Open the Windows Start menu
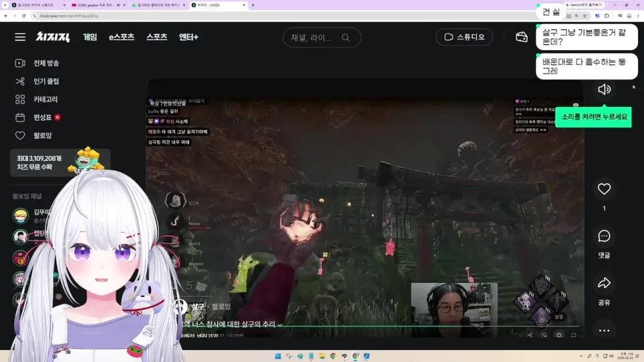The height and width of the screenshot is (362, 644). point(278,356)
